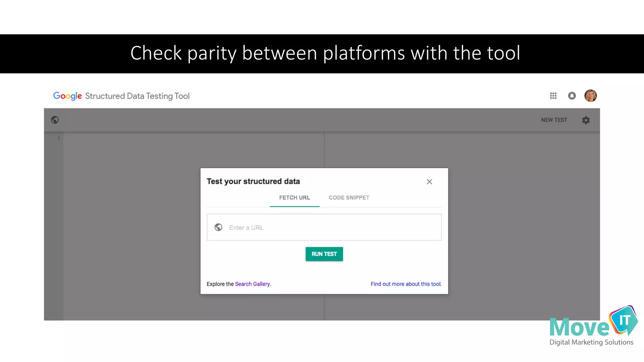Switch to the FETCH URL tab
This screenshot has width=644, height=362.
click(x=295, y=198)
